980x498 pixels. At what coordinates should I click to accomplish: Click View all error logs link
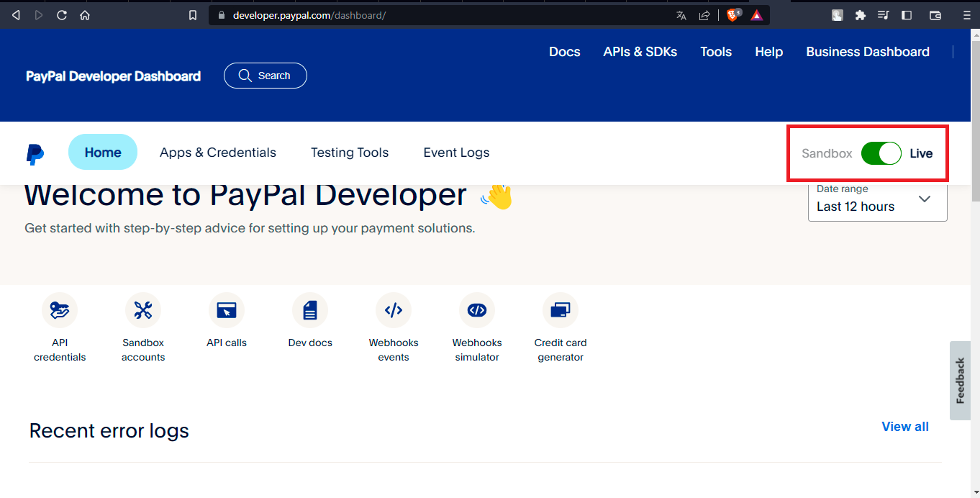(x=905, y=427)
